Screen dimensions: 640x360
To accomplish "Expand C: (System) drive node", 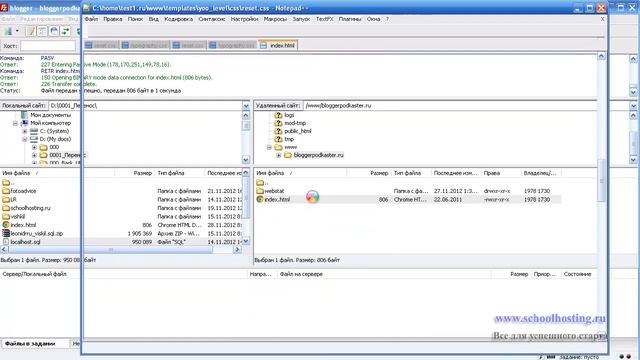I will point(24,131).
